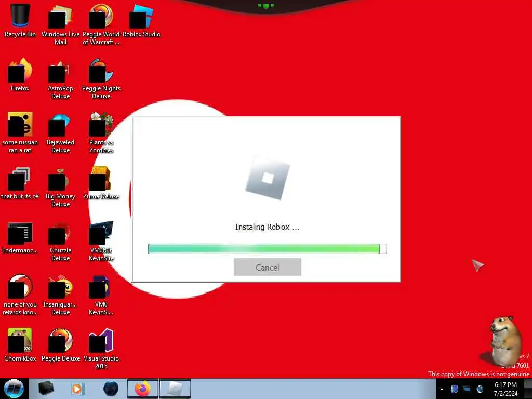Click the Show Desktop strip
The height and width of the screenshot is (399, 532).
tap(528, 389)
